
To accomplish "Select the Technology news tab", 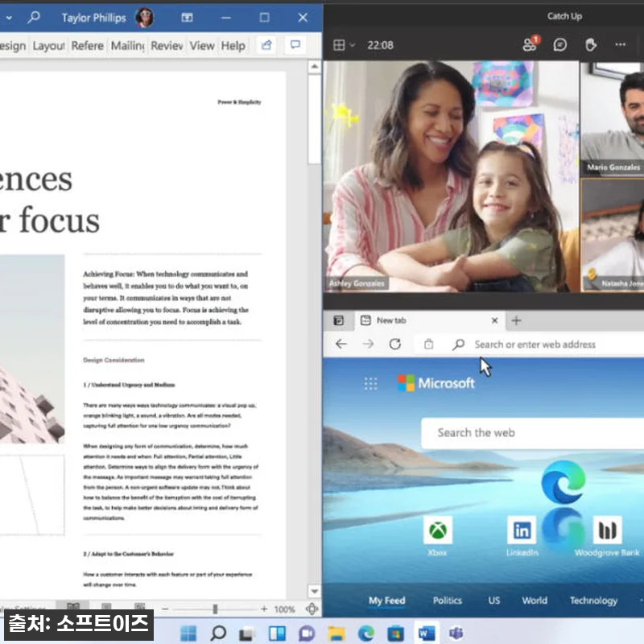I will coord(593,601).
